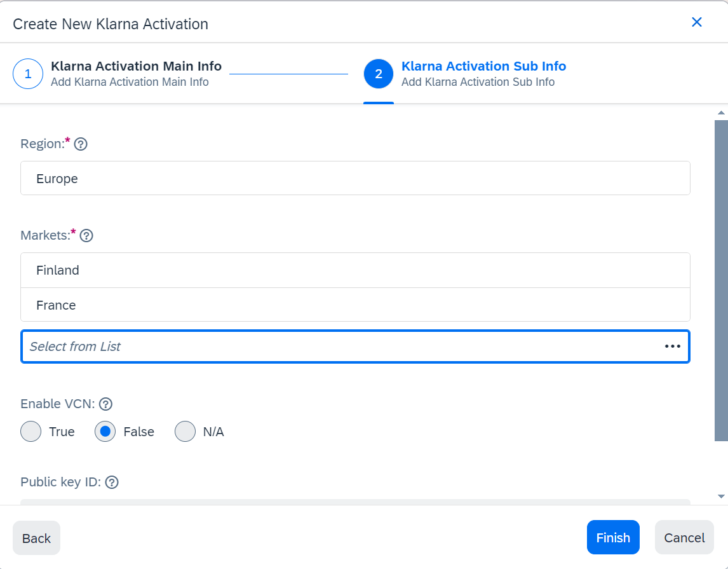This screenshot has height=569, width=728.
Task: Show help for Public key ID
Action: 112,482
